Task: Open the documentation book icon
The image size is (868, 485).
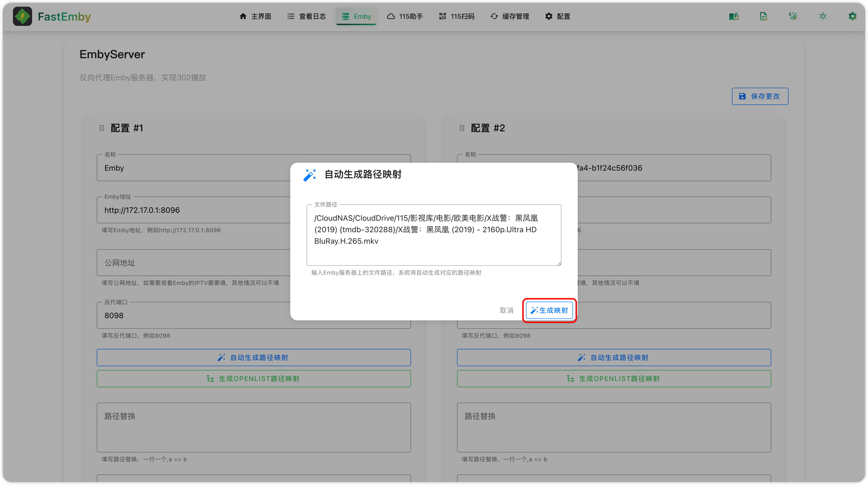Action: pyautogui.click(x=734, y=16)
